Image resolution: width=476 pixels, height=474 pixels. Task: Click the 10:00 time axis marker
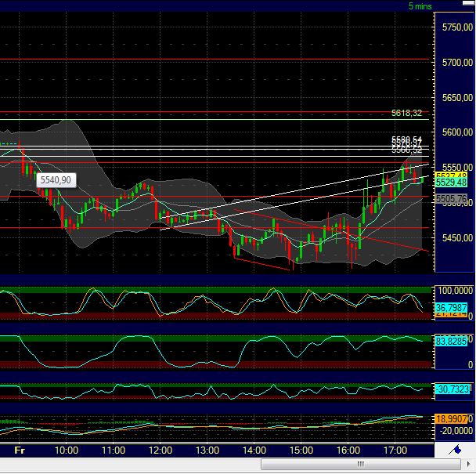click(x=67, y=450)
